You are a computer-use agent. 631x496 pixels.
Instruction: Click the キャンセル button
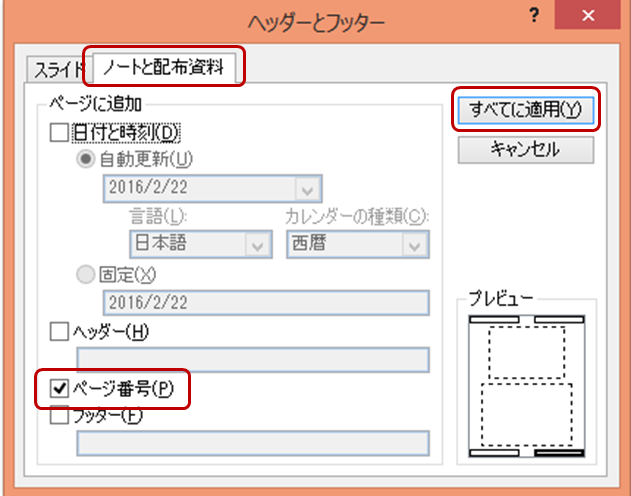click(x=526, y=150)
